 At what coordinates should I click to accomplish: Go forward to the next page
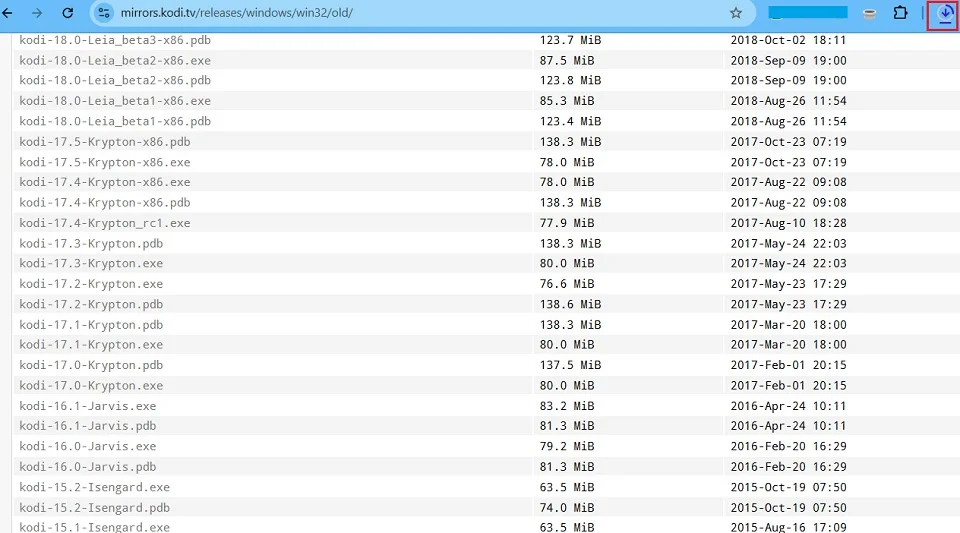(37, 13)
